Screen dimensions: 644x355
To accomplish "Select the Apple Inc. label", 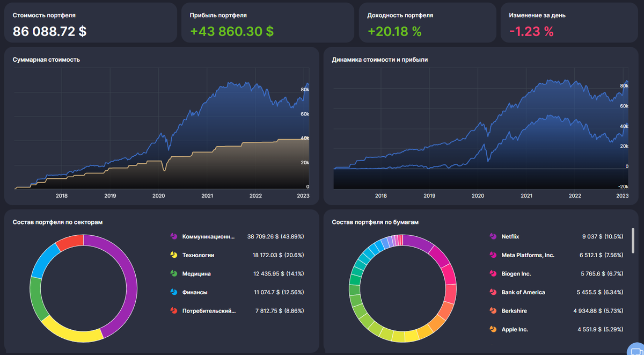I will point(515,329).
